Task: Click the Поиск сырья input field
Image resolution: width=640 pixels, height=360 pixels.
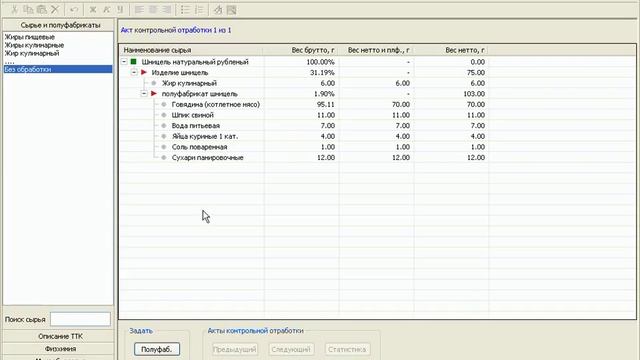Action: 80,319
